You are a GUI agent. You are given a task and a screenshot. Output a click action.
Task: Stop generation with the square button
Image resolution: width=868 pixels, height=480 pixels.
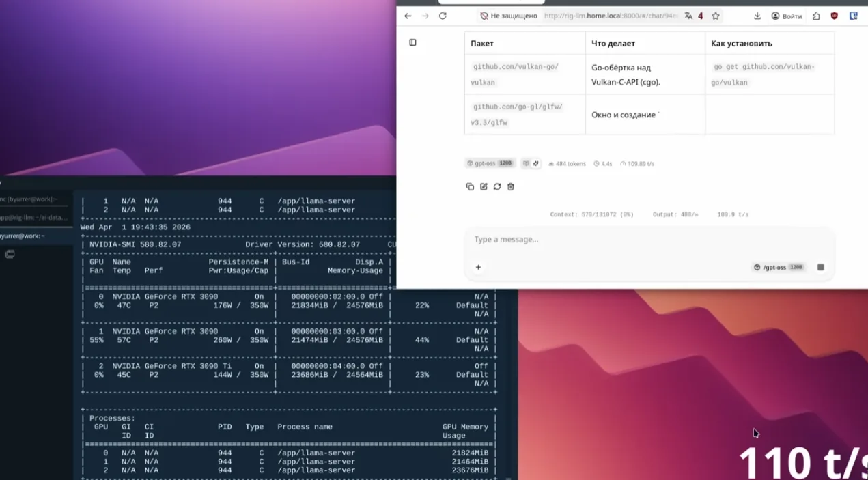(821, 267)
